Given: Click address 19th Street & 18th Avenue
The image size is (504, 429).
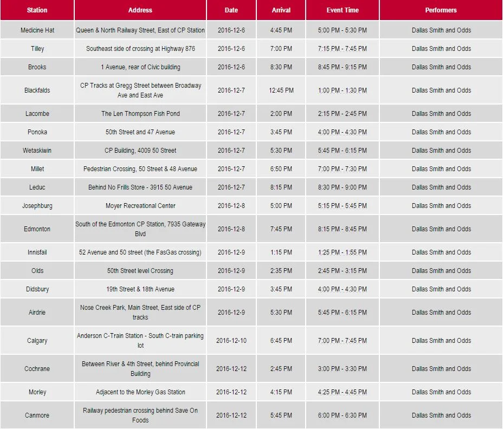Looking at the screenshot, I should 140,289.
